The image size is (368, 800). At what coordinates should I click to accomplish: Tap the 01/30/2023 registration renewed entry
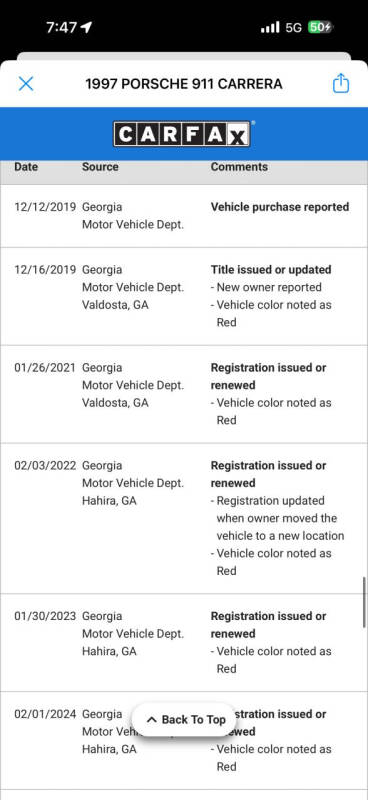pos(184,643)
